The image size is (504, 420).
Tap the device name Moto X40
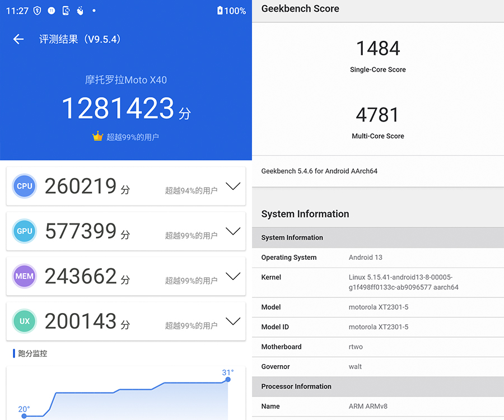(x=126, y=80)
